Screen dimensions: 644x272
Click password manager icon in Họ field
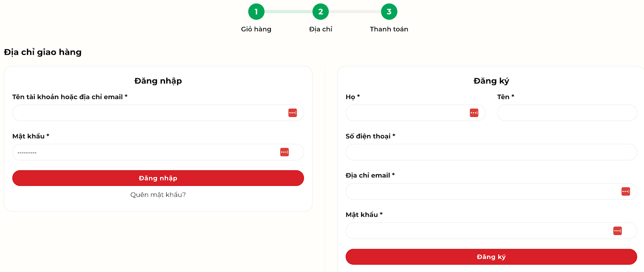click(x=474, y=113)
